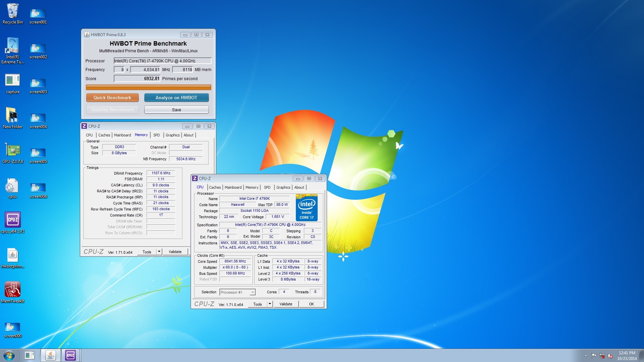Click Validate in front CPU-Z window
Image resolution: width=644 pixels, height=362 pixels.
point(286,304)
